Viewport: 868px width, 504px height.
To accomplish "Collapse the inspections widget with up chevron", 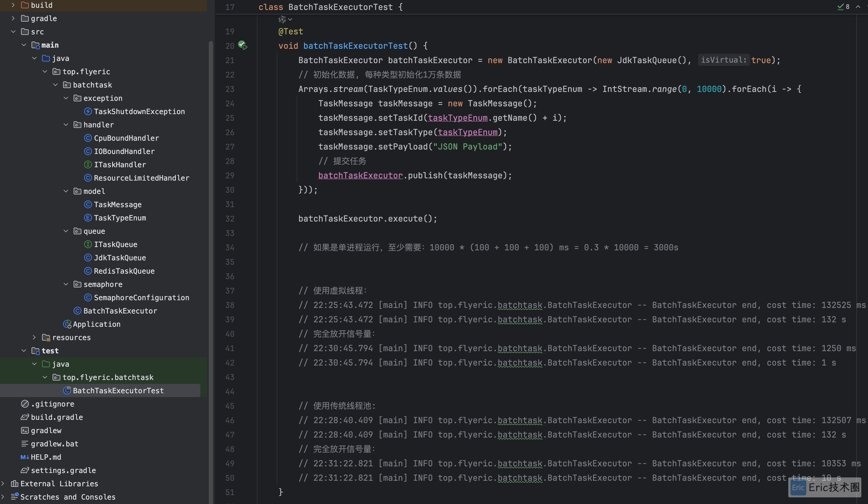I will pos(858,7).
